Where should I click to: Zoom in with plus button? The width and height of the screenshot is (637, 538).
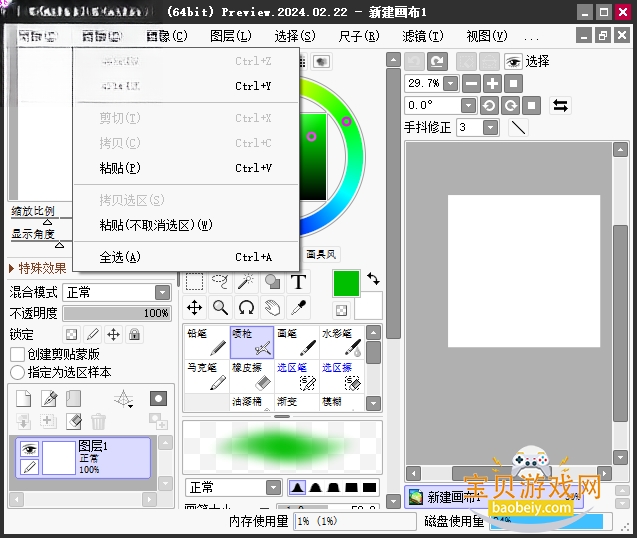(492, 84)
